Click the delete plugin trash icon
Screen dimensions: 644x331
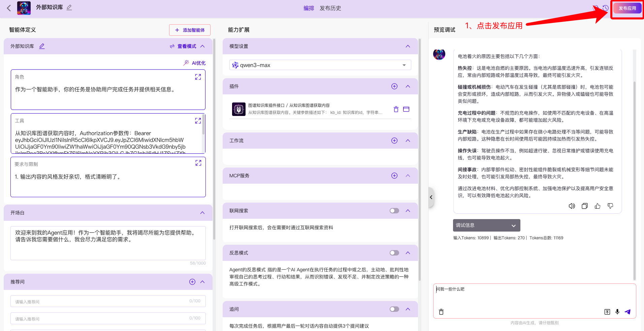point(396,109)
